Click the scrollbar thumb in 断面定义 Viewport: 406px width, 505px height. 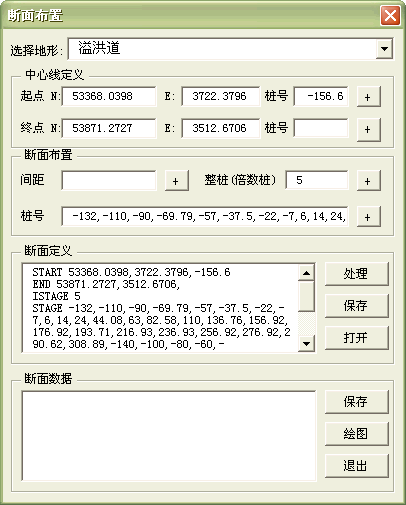[x=306, y=297]
